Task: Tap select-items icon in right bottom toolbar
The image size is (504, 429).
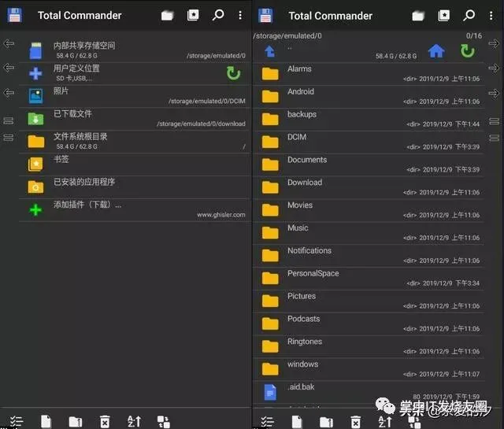Action: 267,422
